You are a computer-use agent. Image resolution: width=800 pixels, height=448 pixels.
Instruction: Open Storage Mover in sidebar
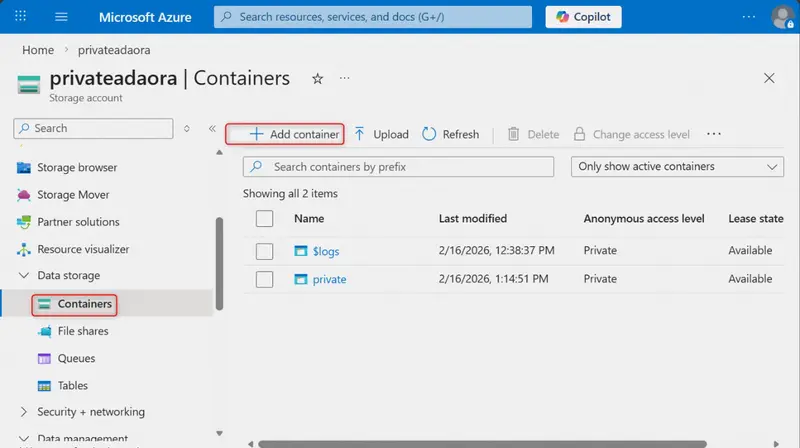(73, 195)
